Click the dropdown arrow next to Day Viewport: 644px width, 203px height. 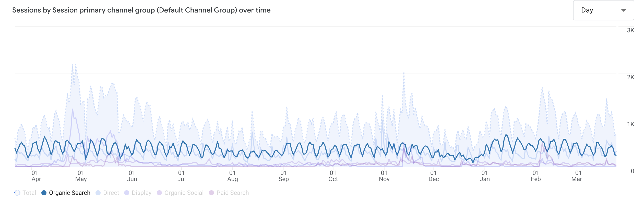tap(623, 10)
